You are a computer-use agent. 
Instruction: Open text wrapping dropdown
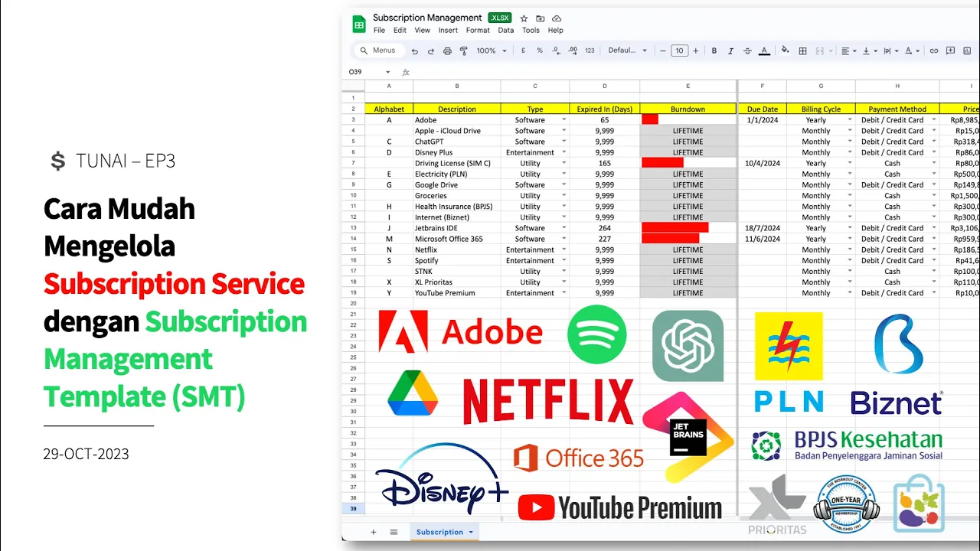tap(891, 51)
